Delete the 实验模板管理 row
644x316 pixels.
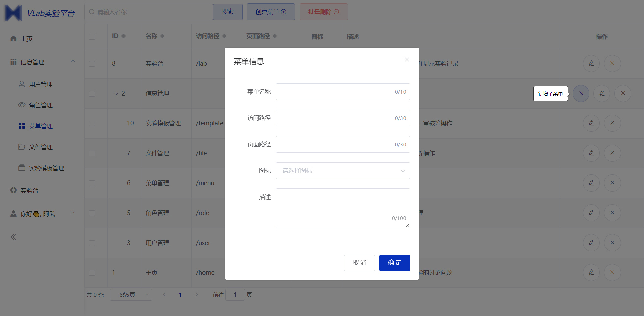click(x=612, y=123)
